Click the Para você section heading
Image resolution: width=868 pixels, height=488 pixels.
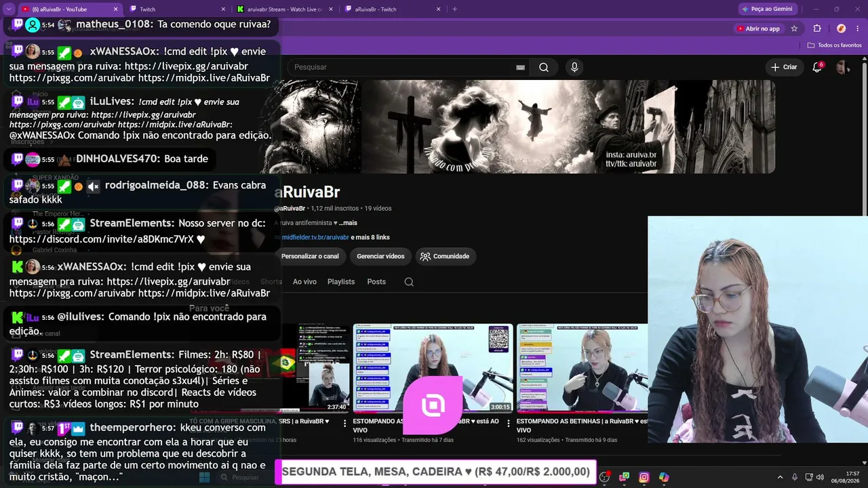pos(209,308)
